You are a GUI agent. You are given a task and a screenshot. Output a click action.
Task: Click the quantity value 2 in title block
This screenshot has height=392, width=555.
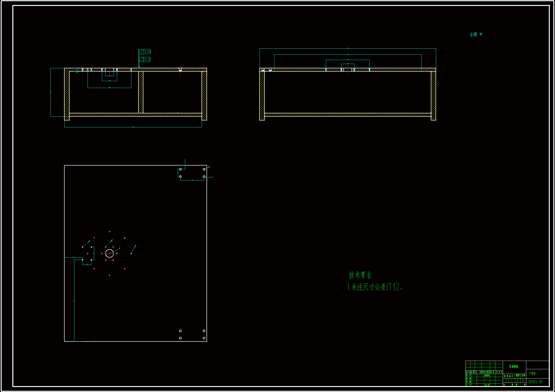(x=517, y=380)
